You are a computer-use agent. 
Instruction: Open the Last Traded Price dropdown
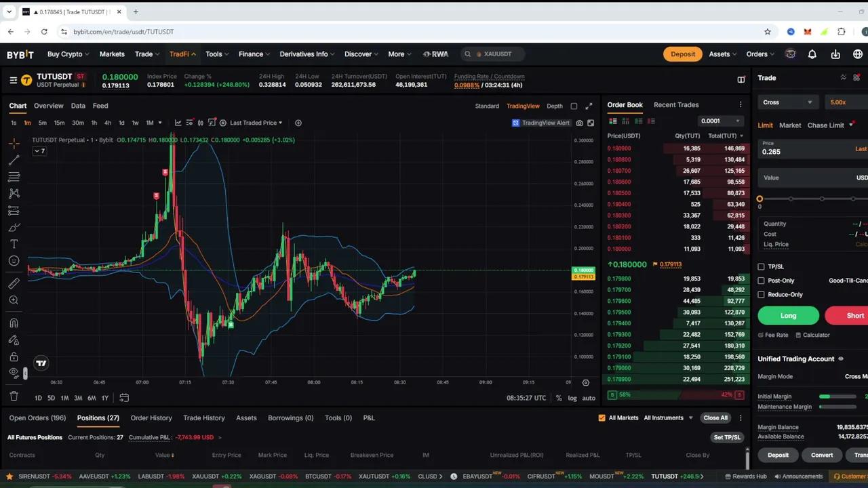pos(256,123)
